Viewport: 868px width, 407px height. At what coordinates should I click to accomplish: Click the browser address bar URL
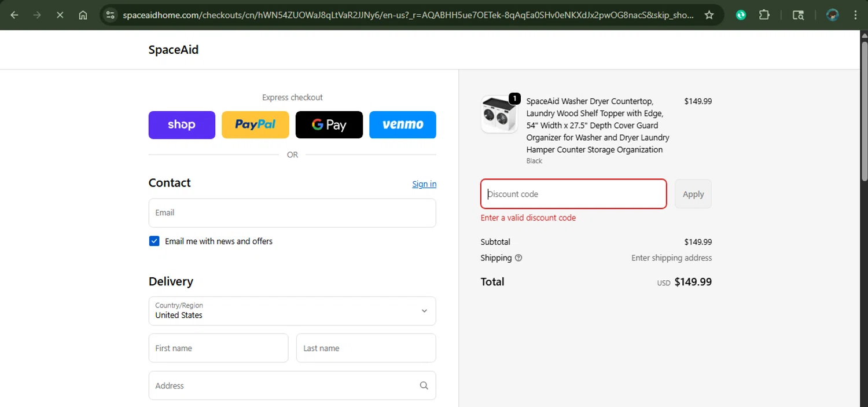click(408, 15)
